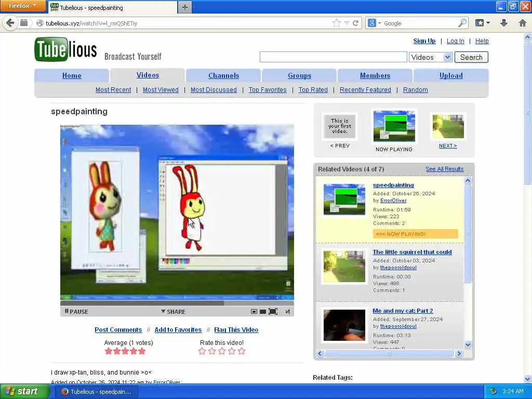
Task: Click the Firefox Home icon
Action: pos(523,23)
